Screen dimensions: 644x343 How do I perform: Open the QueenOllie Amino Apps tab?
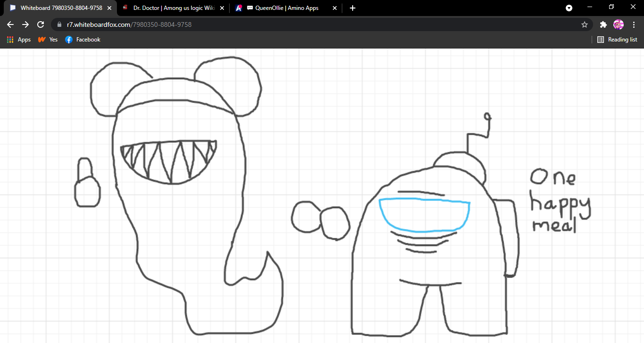pos(286,8)
